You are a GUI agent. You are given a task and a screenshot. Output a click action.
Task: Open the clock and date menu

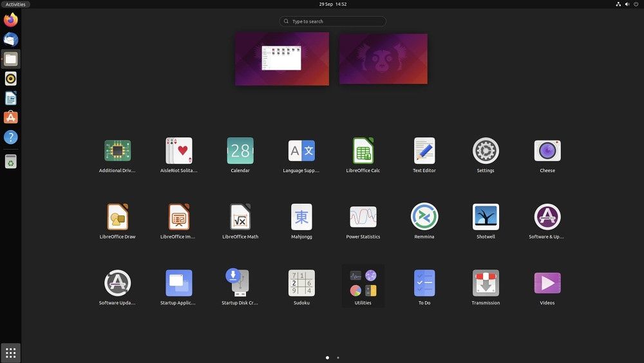[x=333, y=4]
